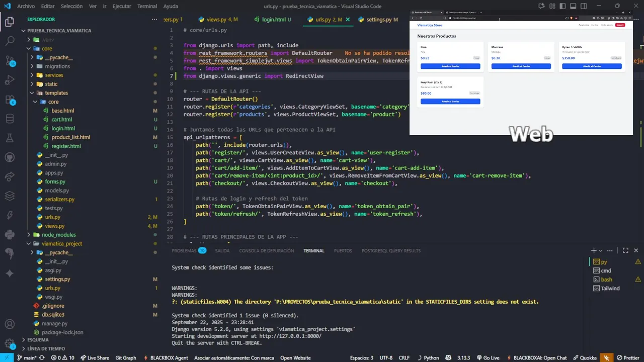Open the sparkle icon in activity bar
Screen dimensions: 644x362
[9, 273]
